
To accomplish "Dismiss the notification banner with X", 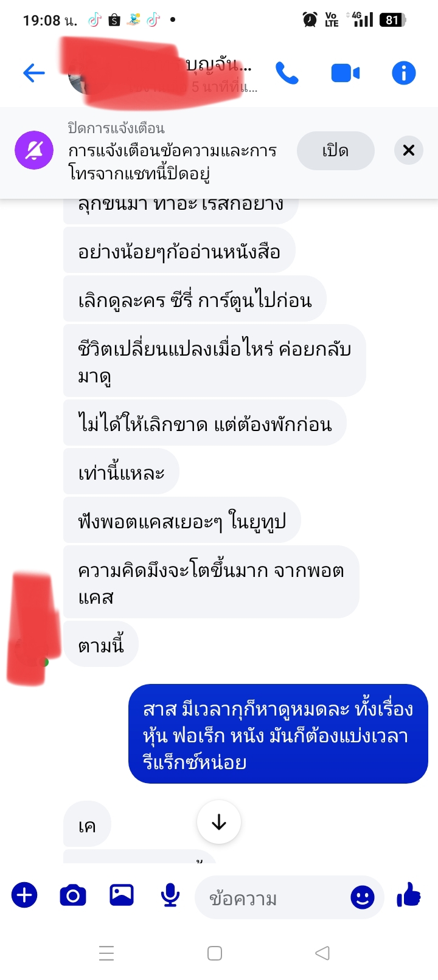I will (409, 150).
